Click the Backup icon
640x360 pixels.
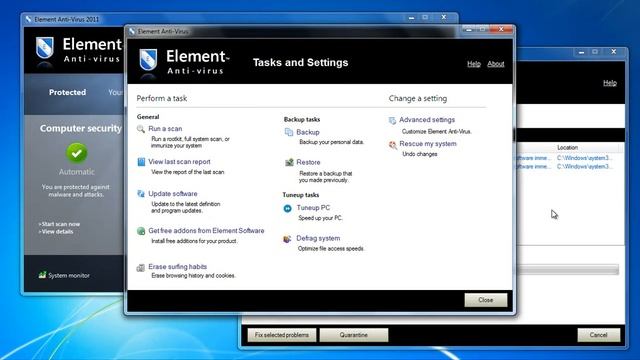[289, 132]
